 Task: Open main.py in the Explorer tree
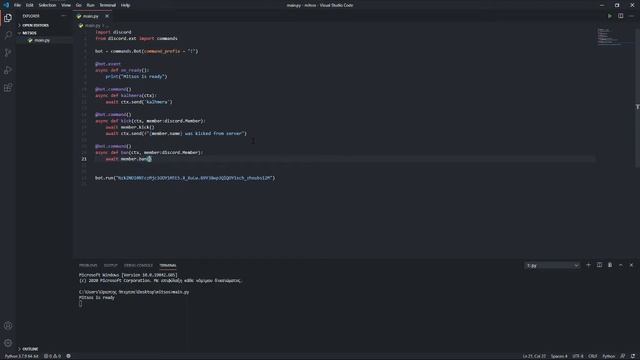(x=42, y=40)
